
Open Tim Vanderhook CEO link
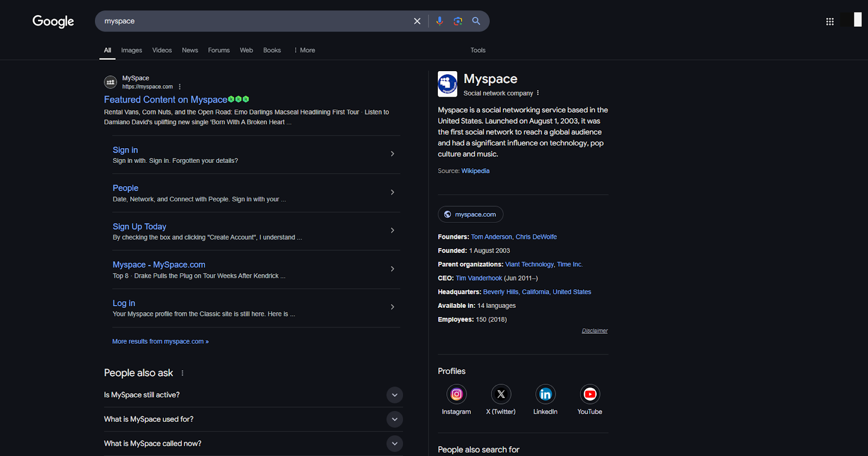tap(479, 278)
